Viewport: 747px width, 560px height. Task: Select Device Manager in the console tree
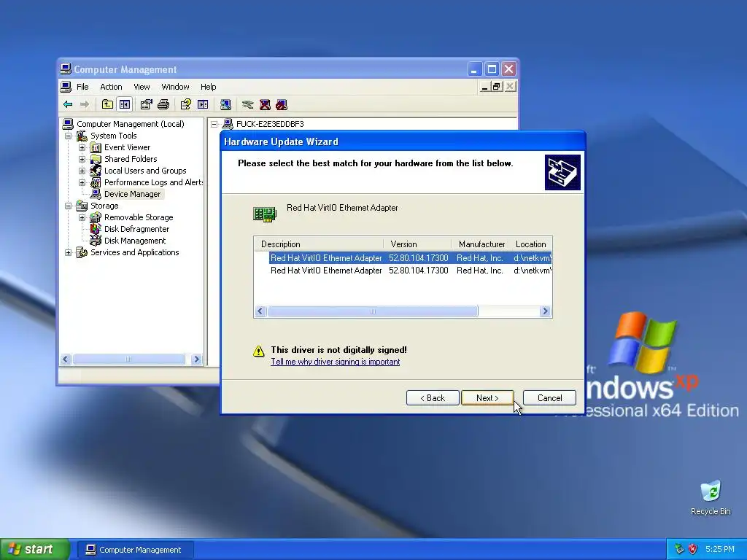click(x=133, y=194)
